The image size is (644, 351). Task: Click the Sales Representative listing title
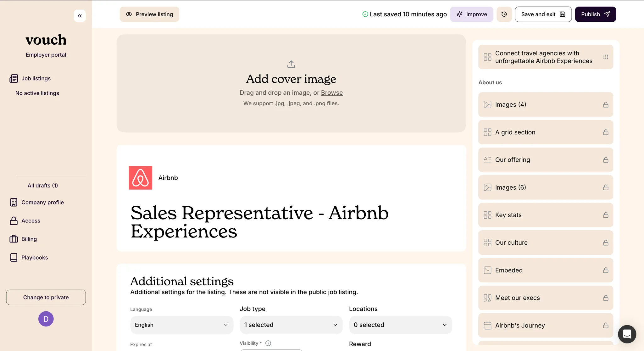[x=259, y=222]
